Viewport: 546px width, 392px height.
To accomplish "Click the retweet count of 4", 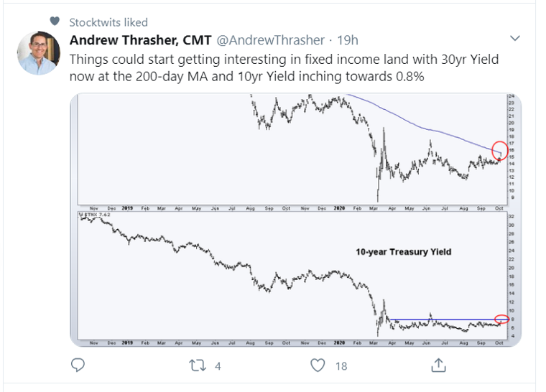I will (217, 366).
